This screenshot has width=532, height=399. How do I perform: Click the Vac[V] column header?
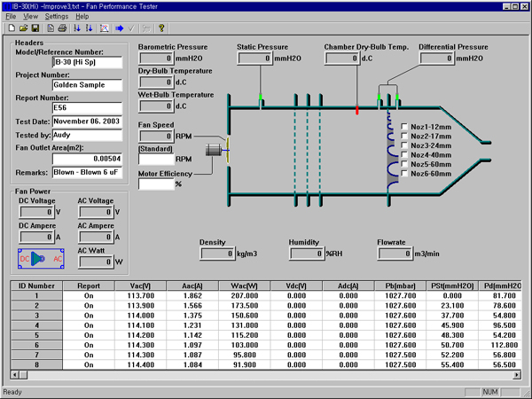coord(139,286)
